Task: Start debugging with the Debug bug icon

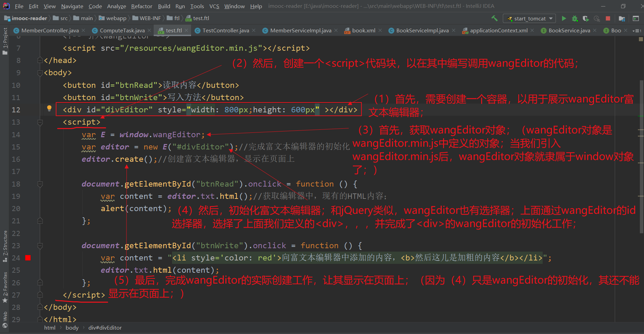Action: pos(575,18)
